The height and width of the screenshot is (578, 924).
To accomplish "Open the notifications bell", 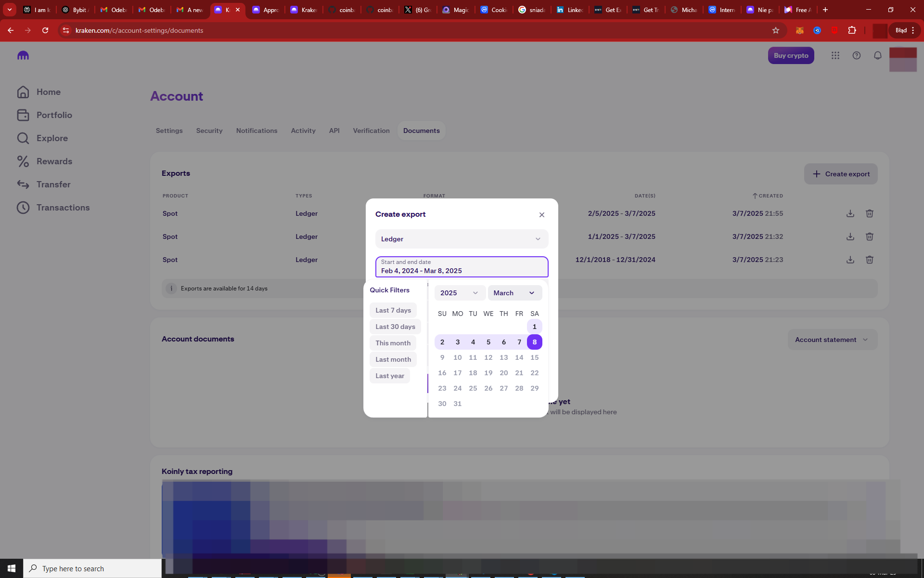I will click(878, 55).
